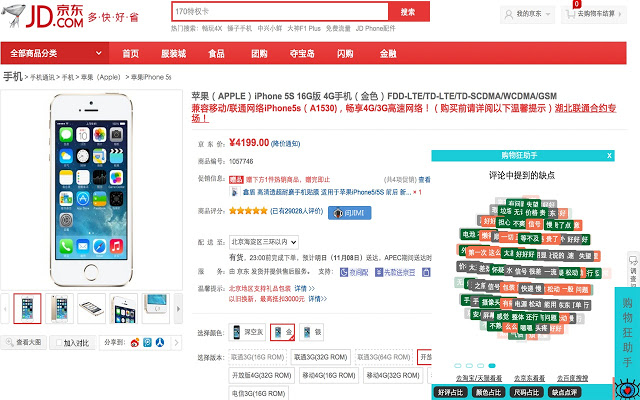The image size is (640, 400).
Task: Select version 开放版4G(32G ROM)
Action: (262, 376)
